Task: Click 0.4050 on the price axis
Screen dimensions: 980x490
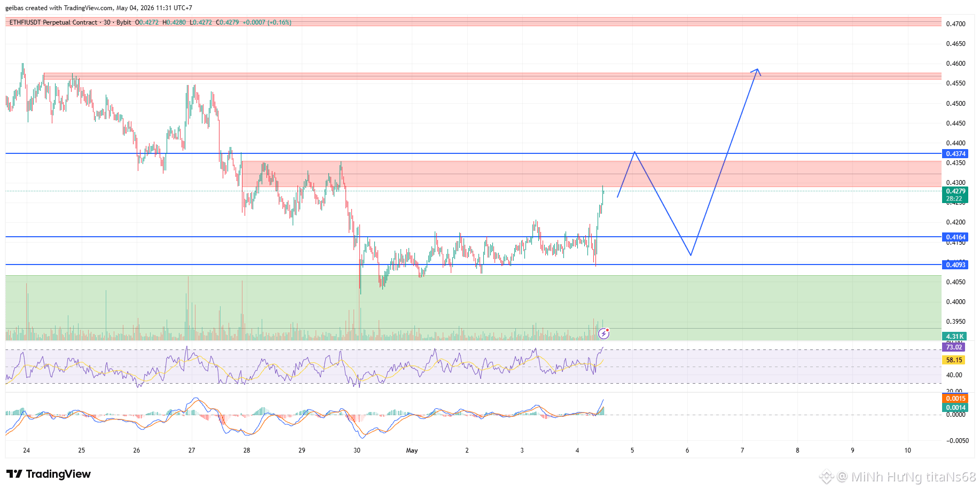Action: (x=956, y=282)
